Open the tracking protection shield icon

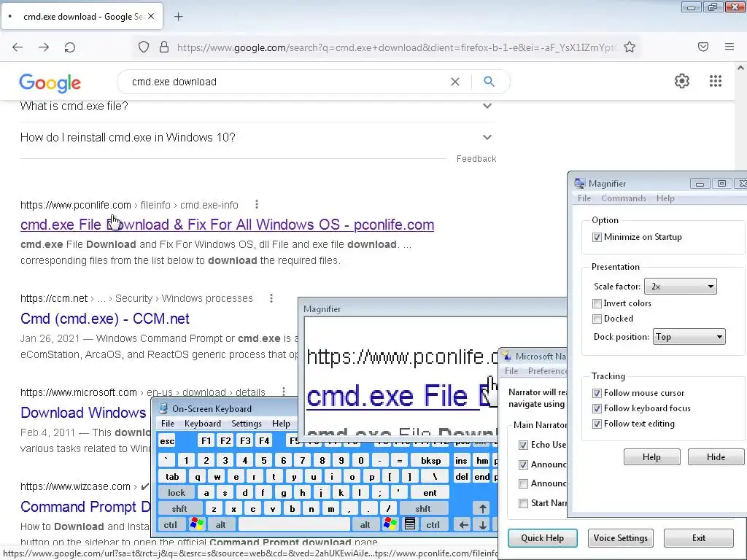144,47
